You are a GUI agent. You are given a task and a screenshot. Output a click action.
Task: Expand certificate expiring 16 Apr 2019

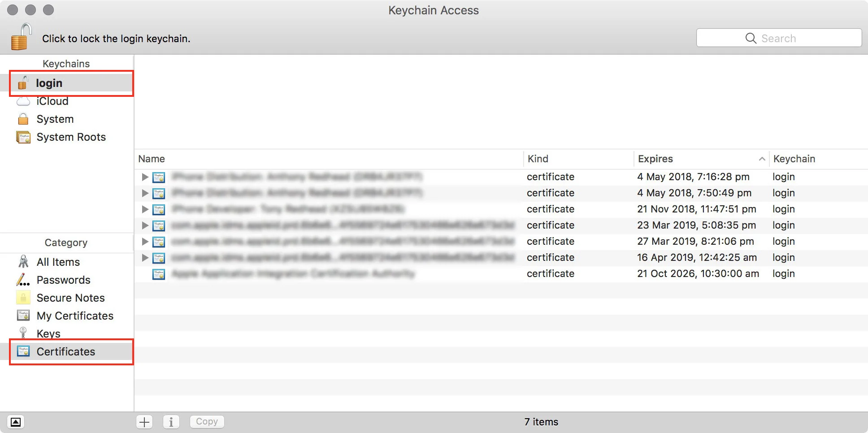pos(145,258)
